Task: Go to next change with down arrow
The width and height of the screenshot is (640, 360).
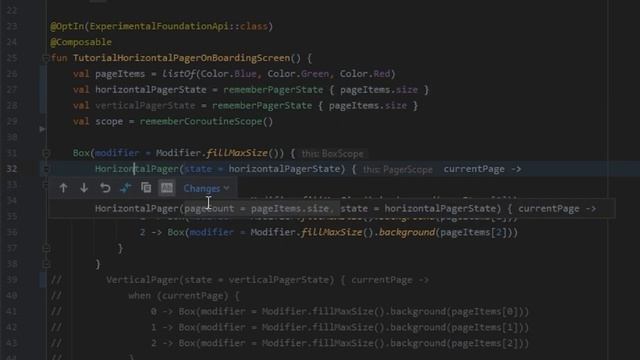Action: click(x=84, y=188)
